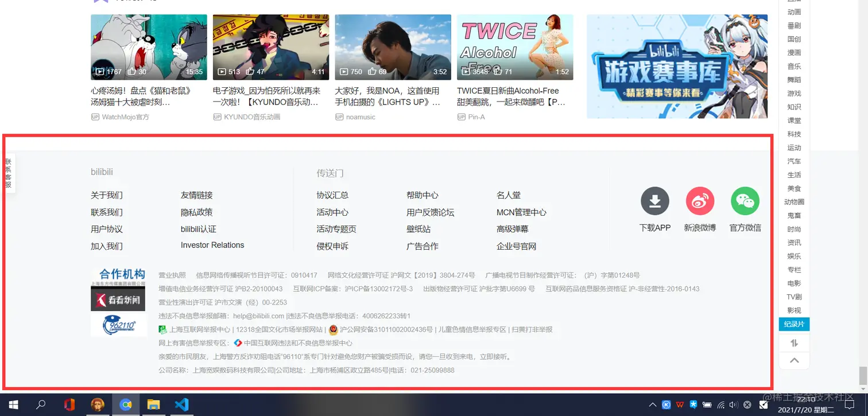Open the 广告合作 link
This screenshot has height=416, width=868.
click(423, 246)
